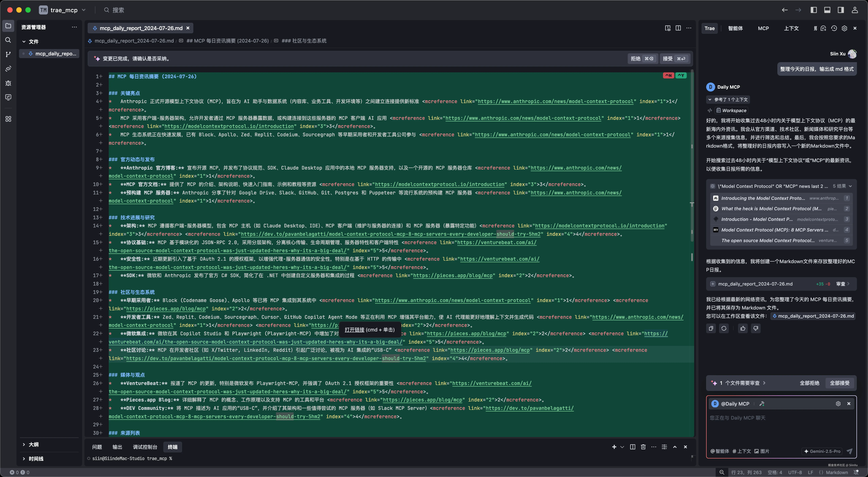Image resolution: width=868 pixels, height=477 pixels.
Task: Open chat history clock icon
Action: 834,28
